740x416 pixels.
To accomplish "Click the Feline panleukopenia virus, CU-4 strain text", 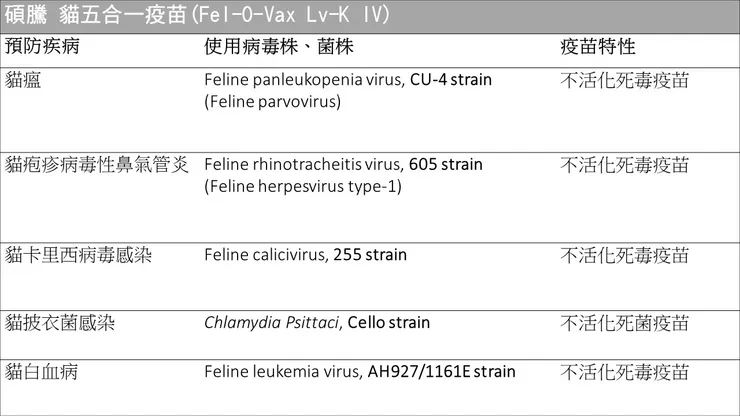I will (348, 80).
